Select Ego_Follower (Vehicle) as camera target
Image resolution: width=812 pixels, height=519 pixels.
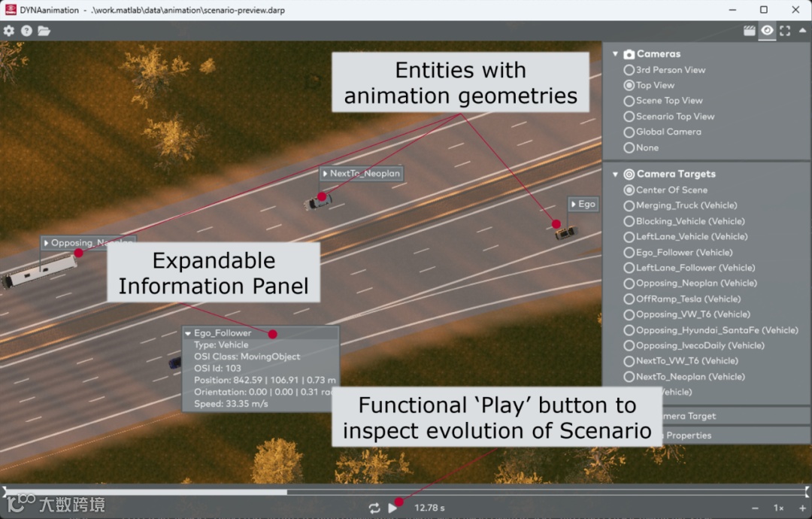pyautogui.click(x=678, y=252)
